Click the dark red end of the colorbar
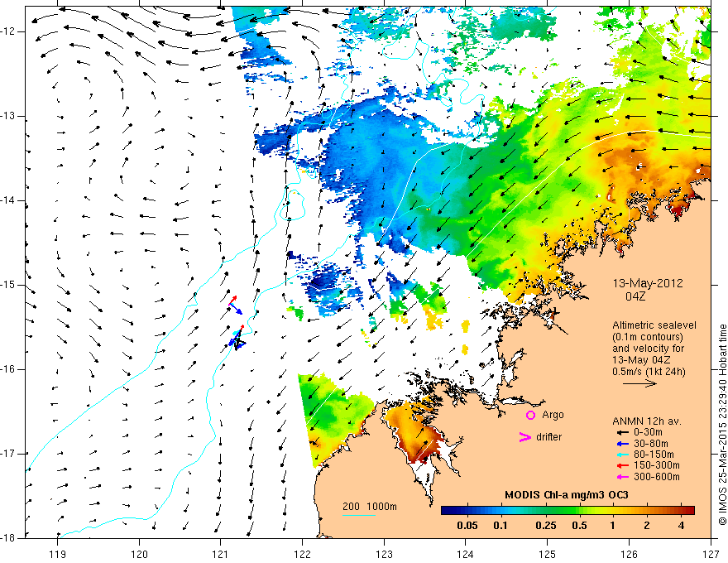Screen dimensions: 728x563 [x=691, y=510]
